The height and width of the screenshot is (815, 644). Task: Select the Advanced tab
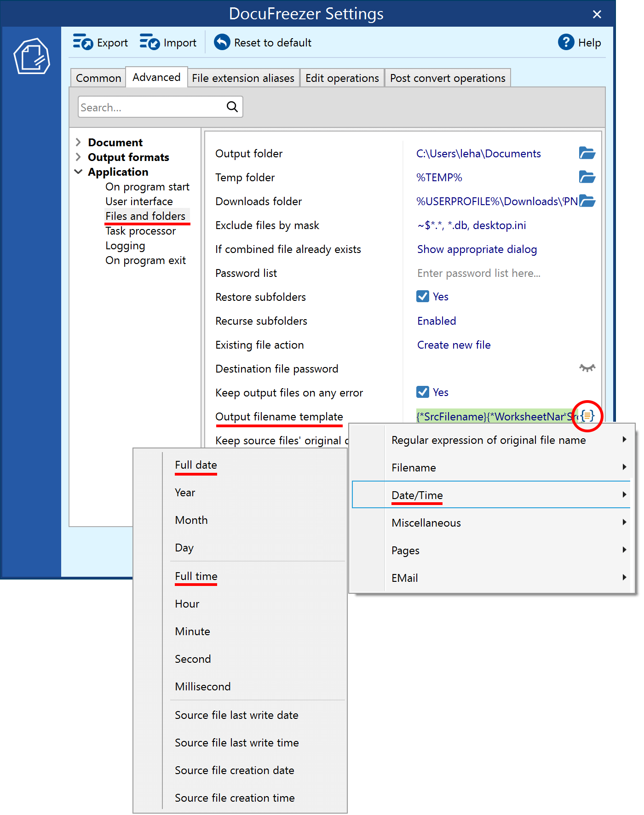point(156,77)
